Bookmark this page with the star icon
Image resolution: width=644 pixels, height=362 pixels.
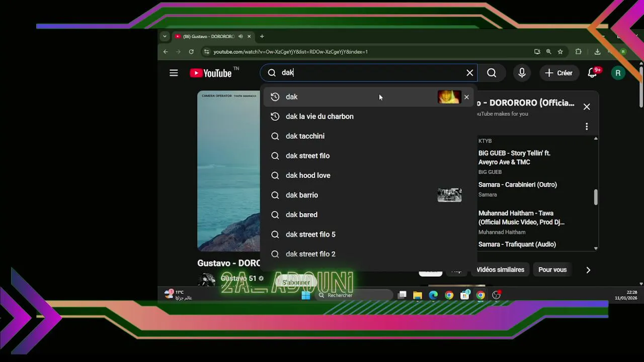tap(560, 51)
